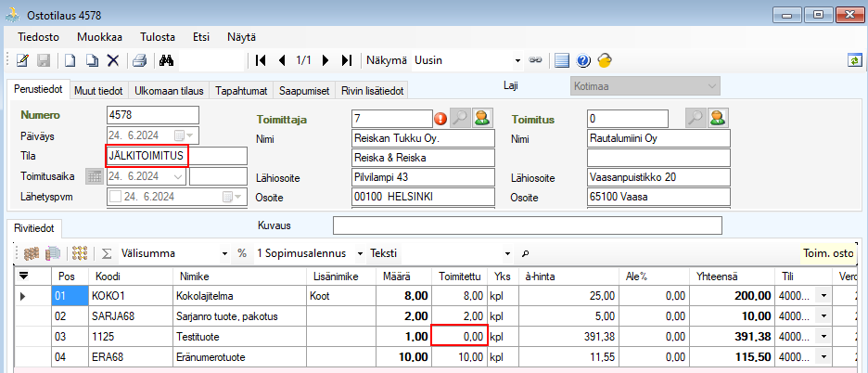Image resolution: width=868 pixels, height=373 pixels.
Task: Open the Muokkaa menu
Action: (x=99, y=37)
